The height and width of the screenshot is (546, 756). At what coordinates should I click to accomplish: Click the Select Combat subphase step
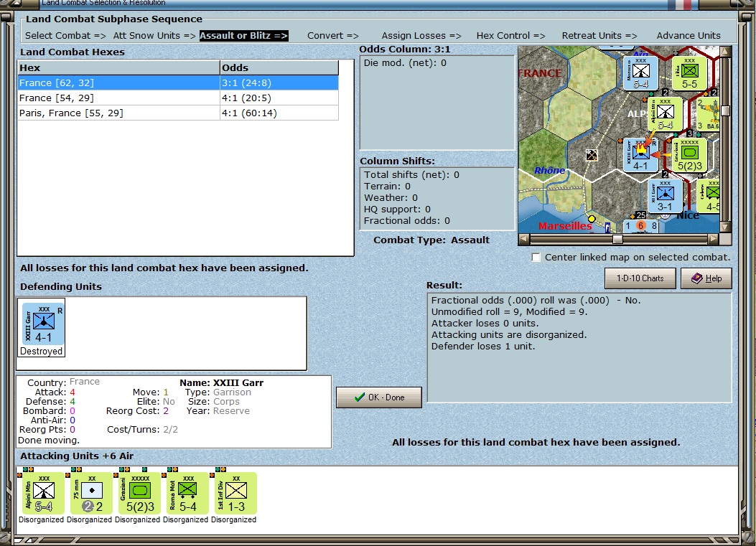tap(65, 36)
